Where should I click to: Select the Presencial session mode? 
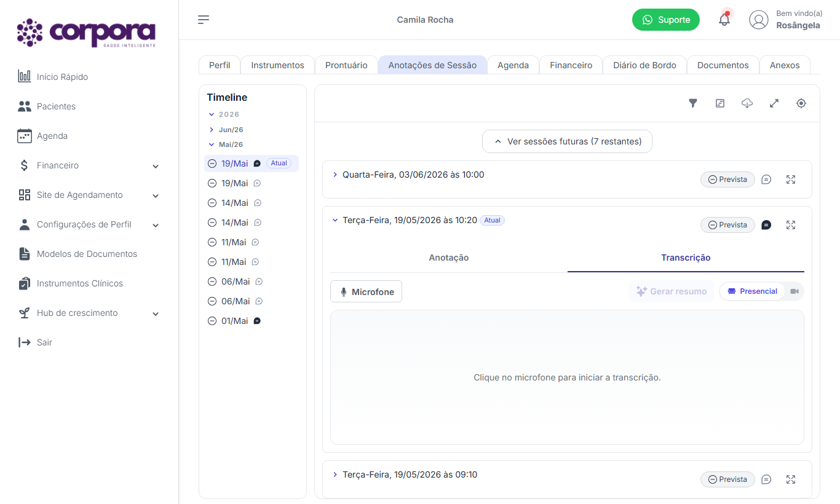tap(752, 291)
